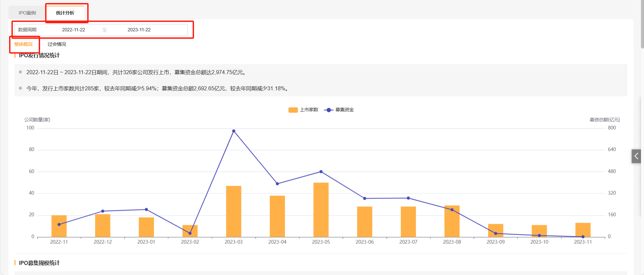Click the 2023-01 line data point

[146, 210]
